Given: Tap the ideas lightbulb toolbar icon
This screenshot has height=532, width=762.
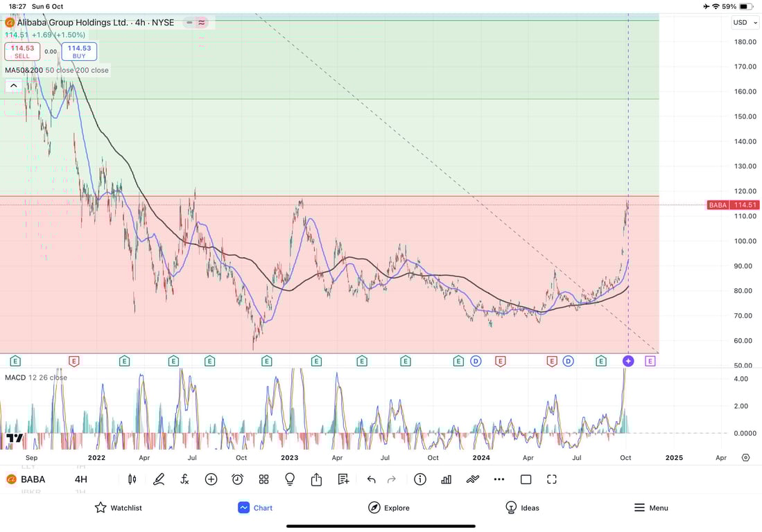Looking at the screenshot, I should pos(290,479).
